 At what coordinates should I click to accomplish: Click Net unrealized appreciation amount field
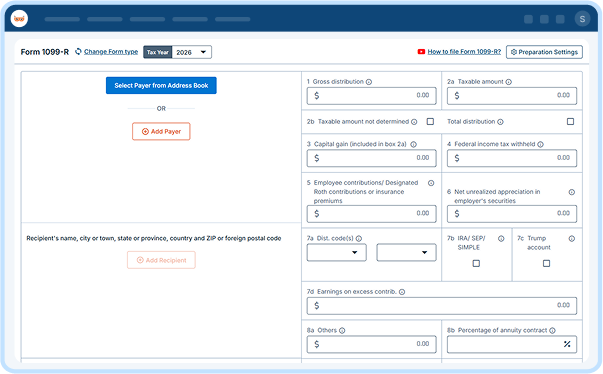[x=512, y=214]
